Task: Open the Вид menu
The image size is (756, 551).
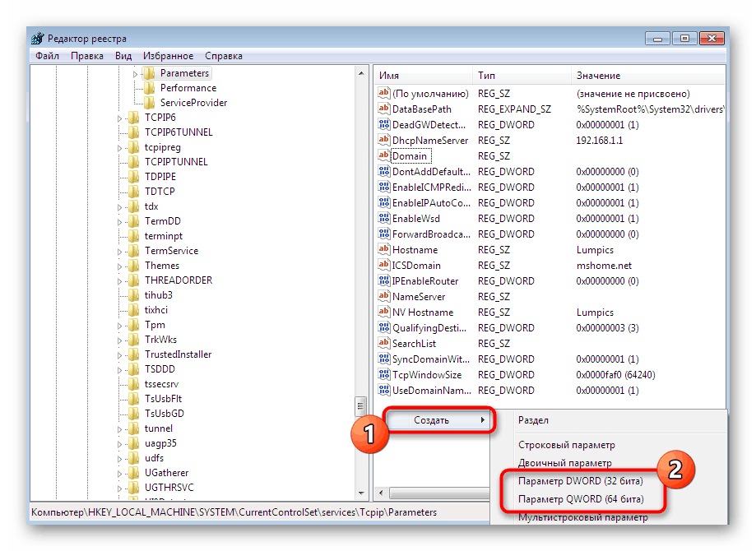Action: [x=123, y=56]
